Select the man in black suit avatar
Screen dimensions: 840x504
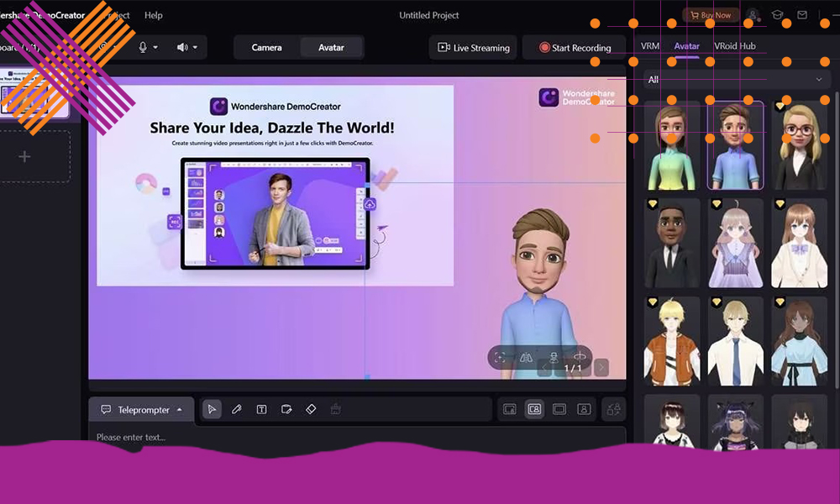(x=671, y=244)
